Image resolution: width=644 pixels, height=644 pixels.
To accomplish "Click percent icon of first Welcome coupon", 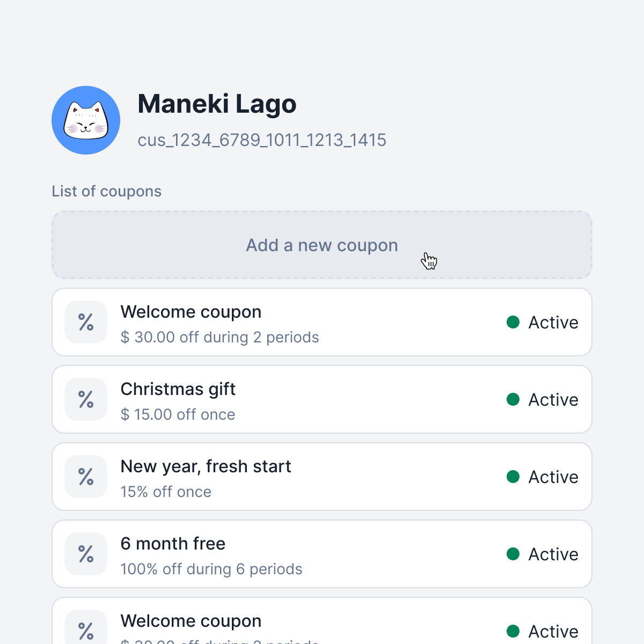I will coord(86,322).
